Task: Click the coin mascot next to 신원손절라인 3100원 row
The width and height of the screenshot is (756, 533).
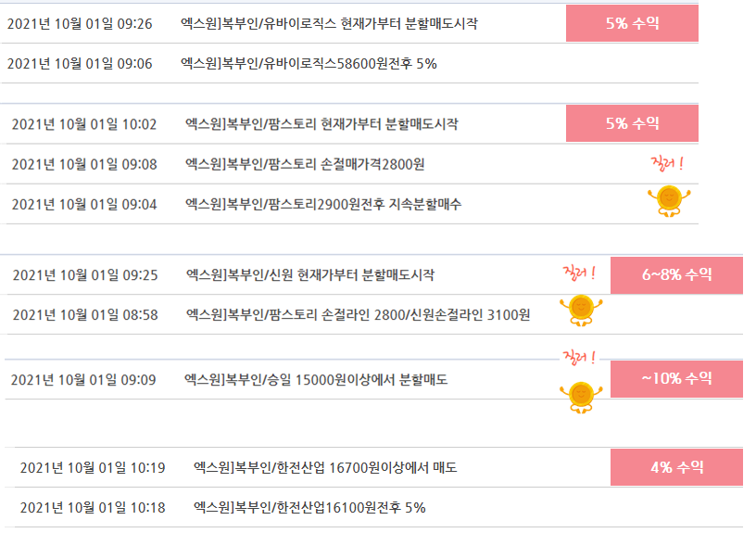Action: click(x=581, y=311)
